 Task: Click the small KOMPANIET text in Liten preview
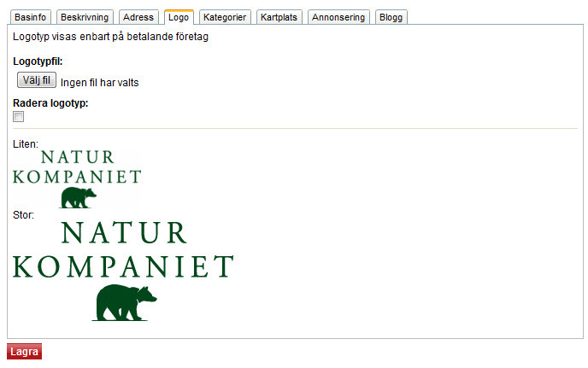77,177
